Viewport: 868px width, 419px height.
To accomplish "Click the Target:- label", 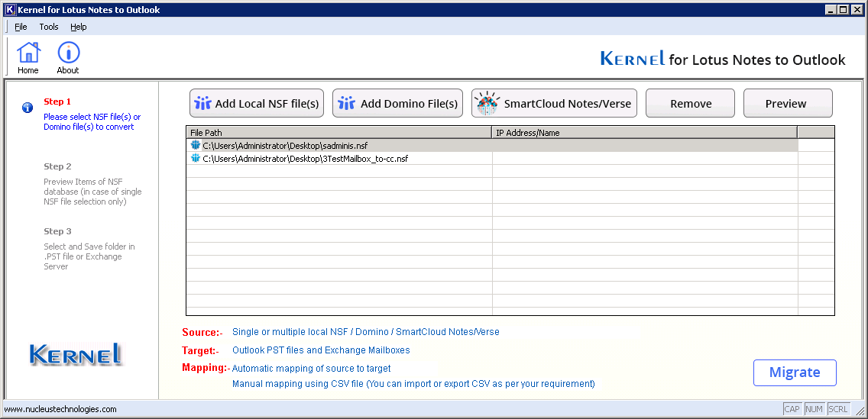I will click(x=200, y=350).
